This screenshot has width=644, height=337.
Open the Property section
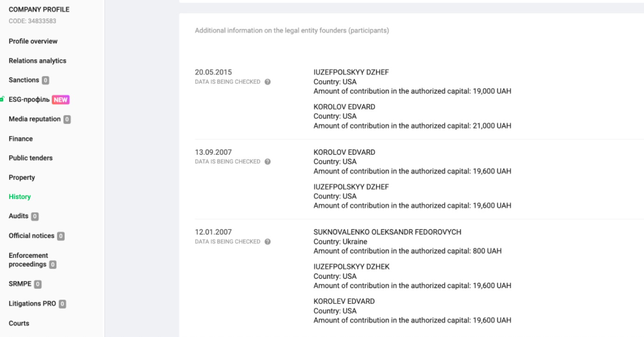coord(22,178)
